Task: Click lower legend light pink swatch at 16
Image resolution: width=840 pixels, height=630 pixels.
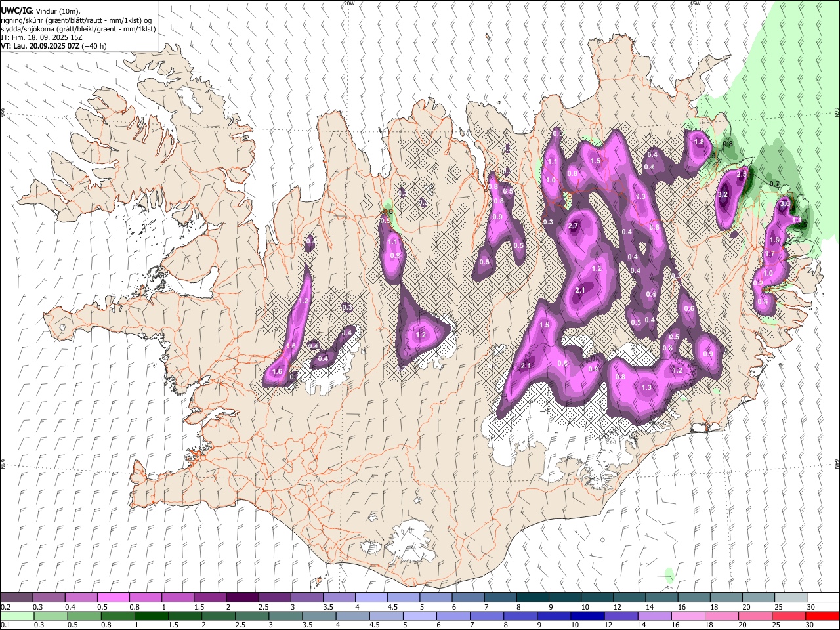Action: (x=688, y=616)
